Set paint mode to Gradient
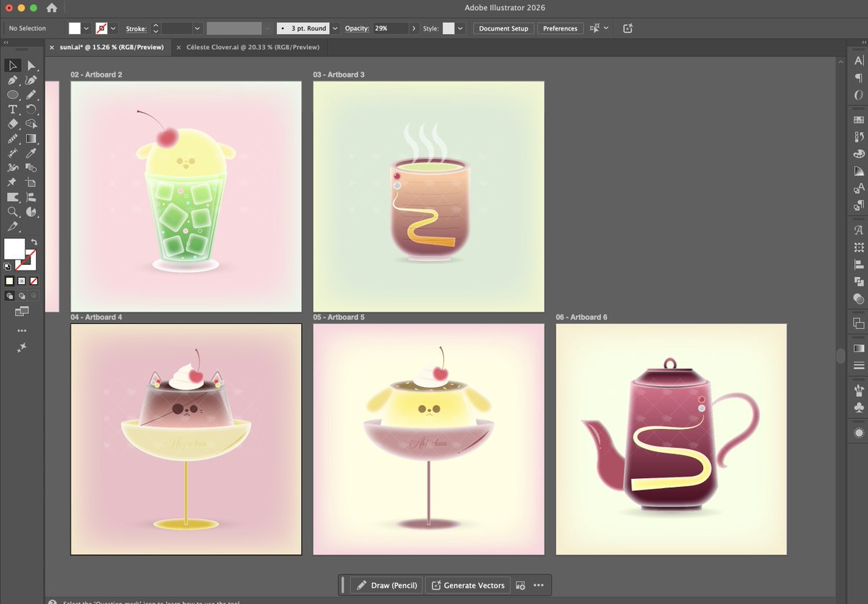This screenshot has width=868, height=604. 22,281
